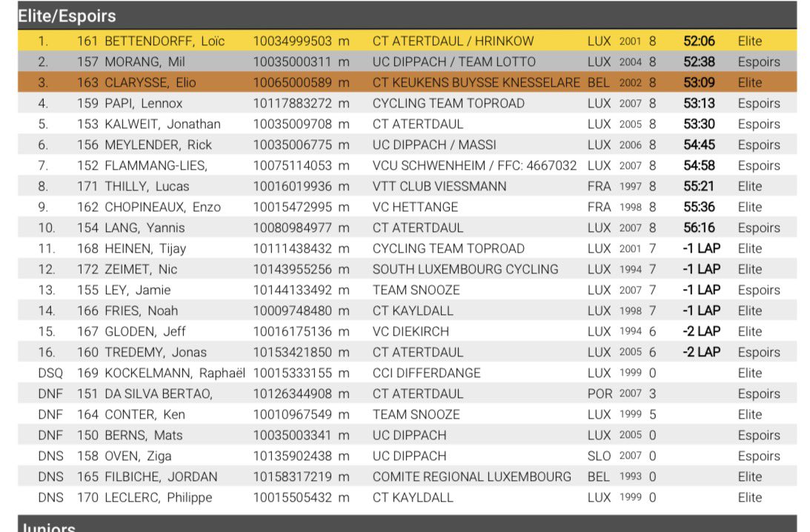Screen dimensions: 810x532
Task: Click UCI ID 10015505432
Action: tap(292, 497)
